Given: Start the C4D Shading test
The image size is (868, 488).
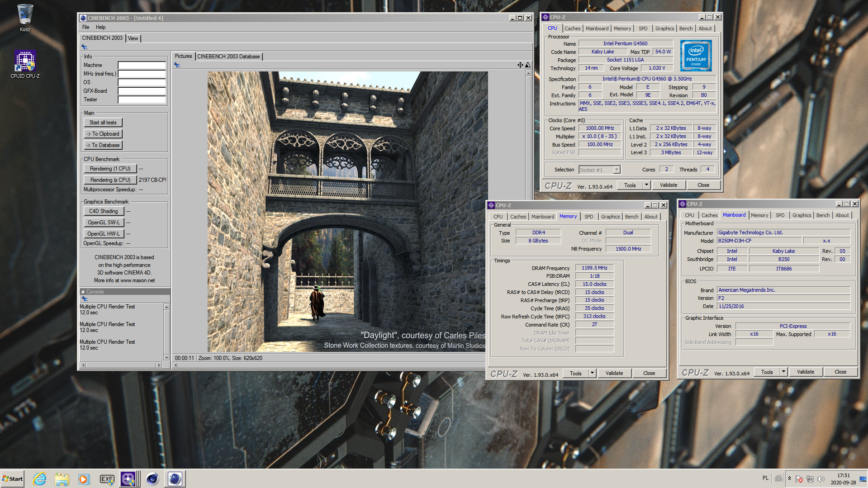Looking at the screenshot, I should [104, 211].
